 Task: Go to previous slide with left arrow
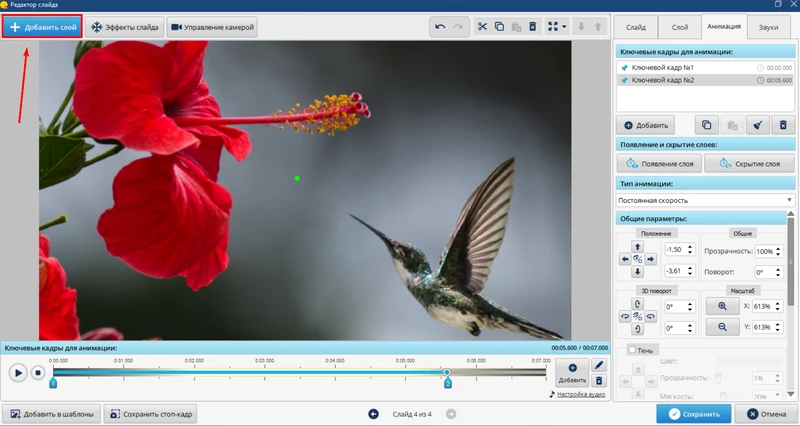pos(374,413)
